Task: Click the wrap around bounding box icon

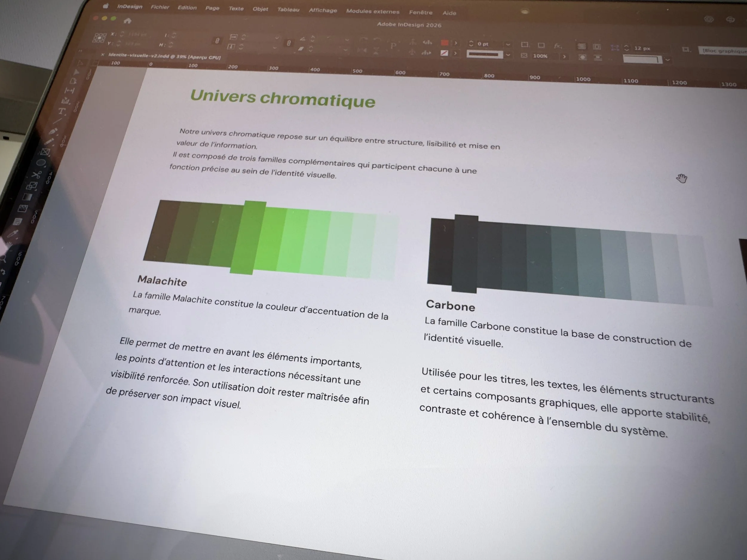Action: [x=597, y=47]
